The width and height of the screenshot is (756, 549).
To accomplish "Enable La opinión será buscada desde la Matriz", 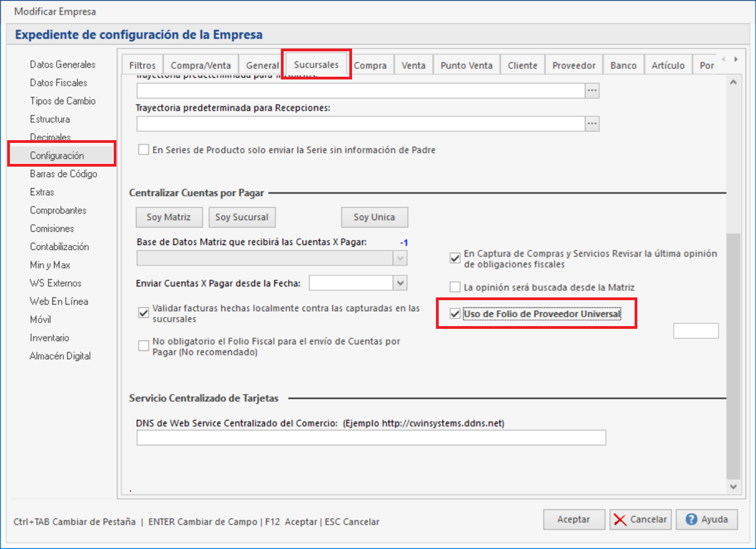I will (455, 287).
